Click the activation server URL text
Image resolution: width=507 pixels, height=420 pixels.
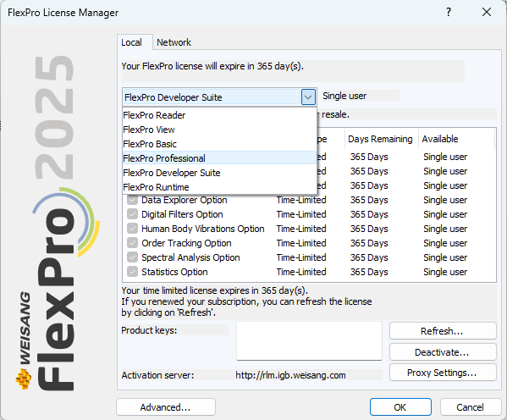point(290,375)
